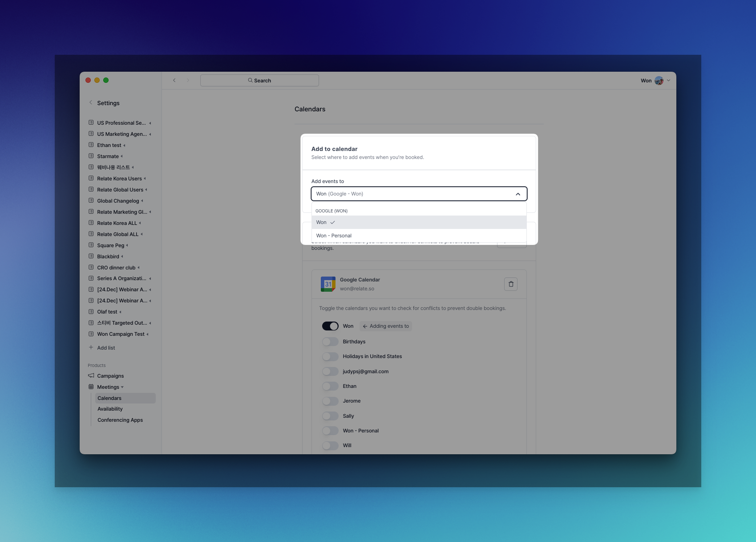Click the list icon beside Relate Global Users
This screenshot has width=756, height=542.
pos(91,189)
